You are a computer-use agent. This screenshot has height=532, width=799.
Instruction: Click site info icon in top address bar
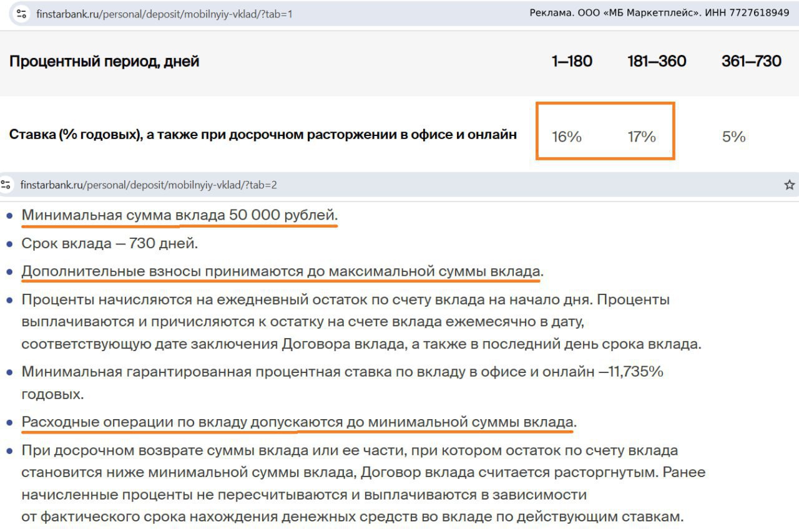(22, 14)
